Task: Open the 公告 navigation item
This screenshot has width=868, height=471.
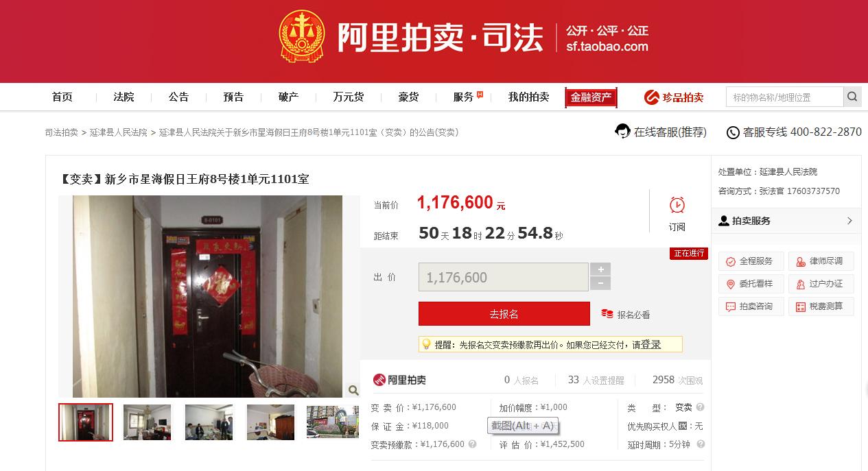Action: (x=178, y=97)
